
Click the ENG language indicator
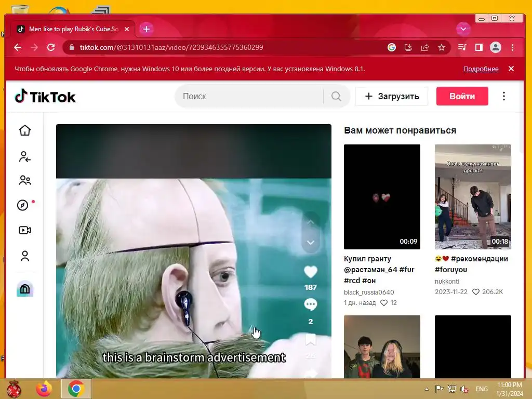pos(482,389)
